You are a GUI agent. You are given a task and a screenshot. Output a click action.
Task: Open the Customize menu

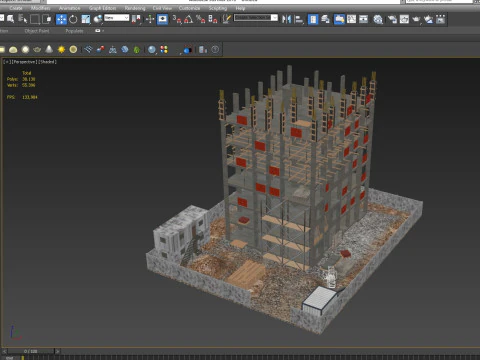pos(189,8)
